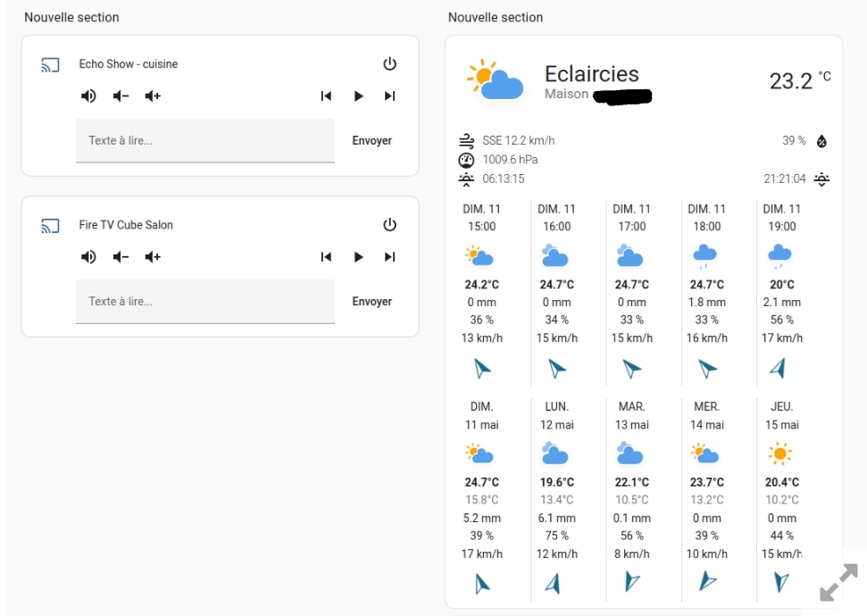This screenshot has height=616, width=867.
Task: Click the MAR. 13 mai daily forecast icon
Action: point(629,453)
